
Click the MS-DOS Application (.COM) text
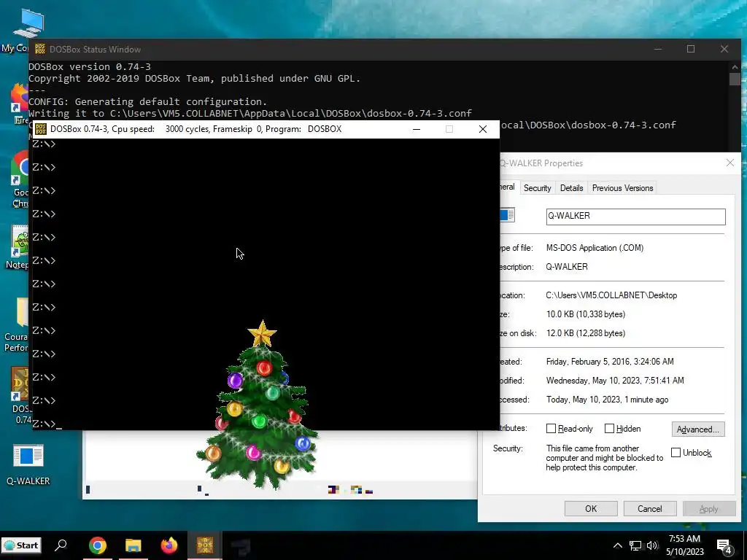(595, 248)
